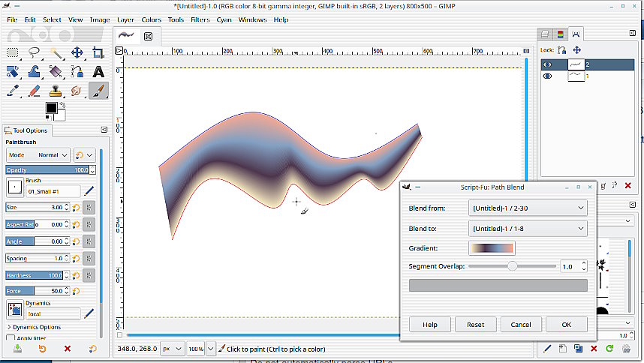Open the mode group switch dropdown
The height and width of the screenshot is (363, 644).
coord(85,155)
